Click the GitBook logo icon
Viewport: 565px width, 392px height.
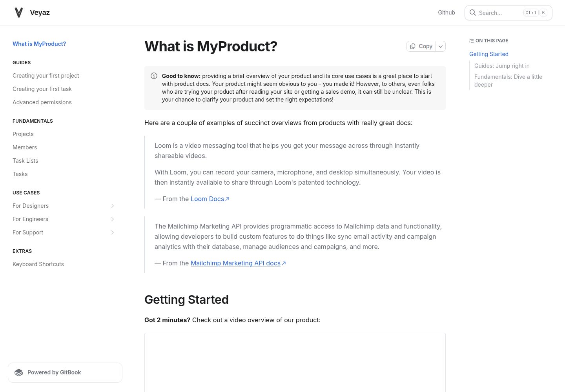(19, 372)
